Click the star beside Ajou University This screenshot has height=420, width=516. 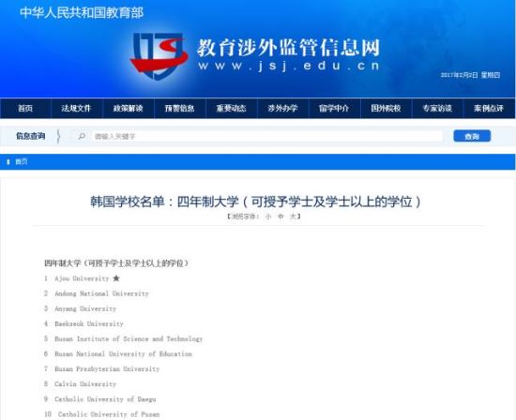pos(116,278)
